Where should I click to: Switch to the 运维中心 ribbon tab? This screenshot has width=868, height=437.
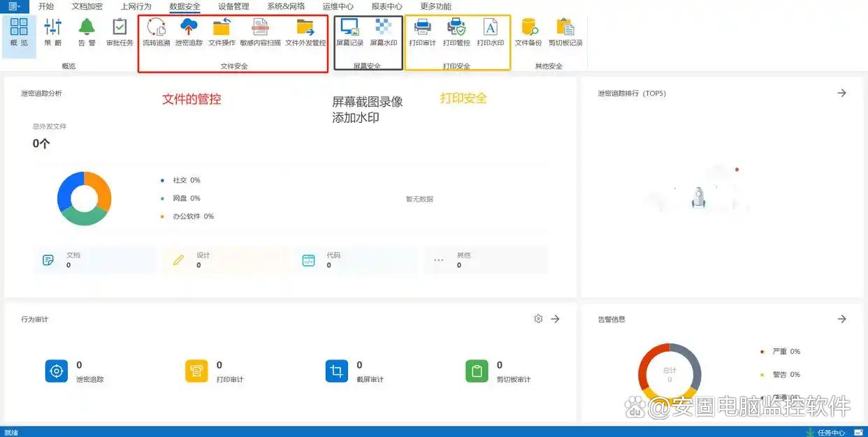point(338,6)
